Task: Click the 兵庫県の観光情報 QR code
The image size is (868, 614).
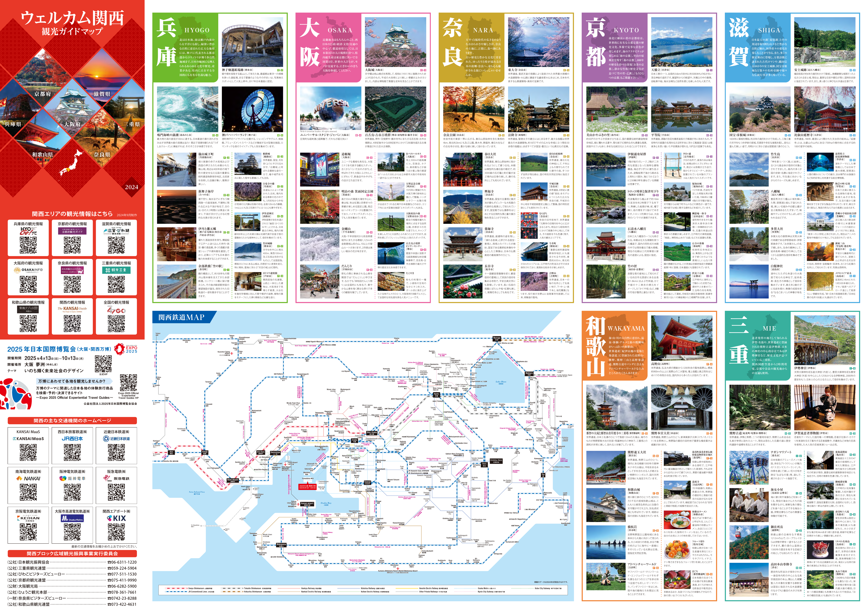Action: click(x=28, y=245)
